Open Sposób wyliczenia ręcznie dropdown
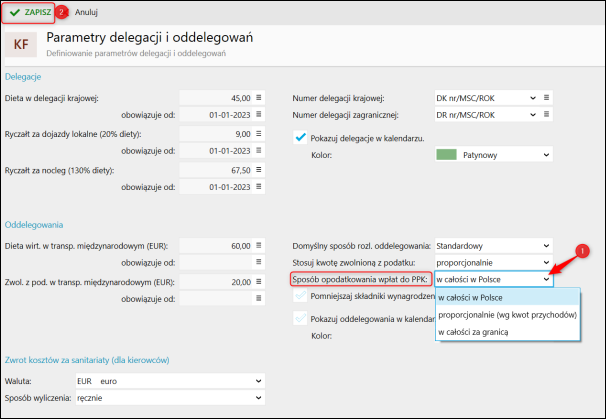Screen dimensions: 606x419 (170, 398)
